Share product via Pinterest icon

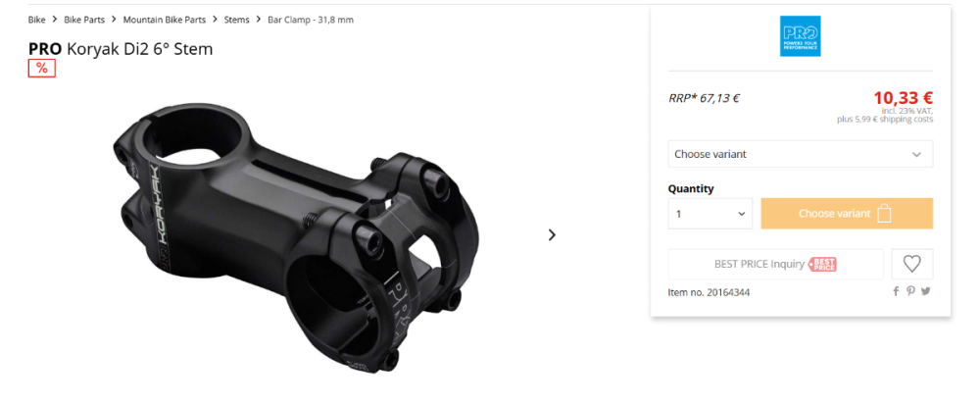910,291
